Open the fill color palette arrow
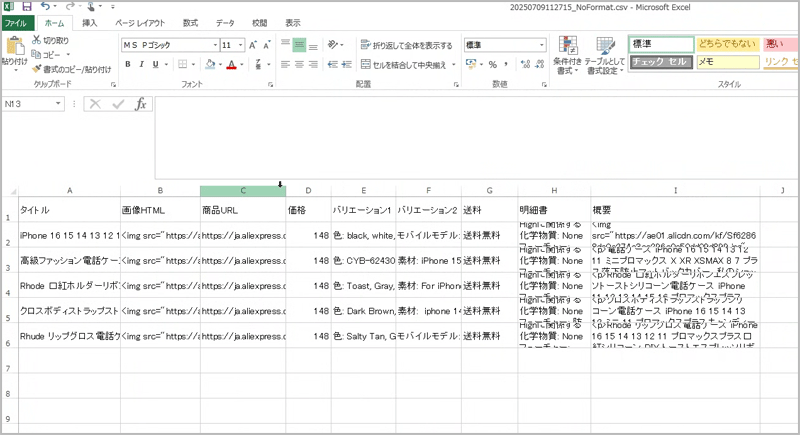Screen dimensions: 800x435 [220, 65]
